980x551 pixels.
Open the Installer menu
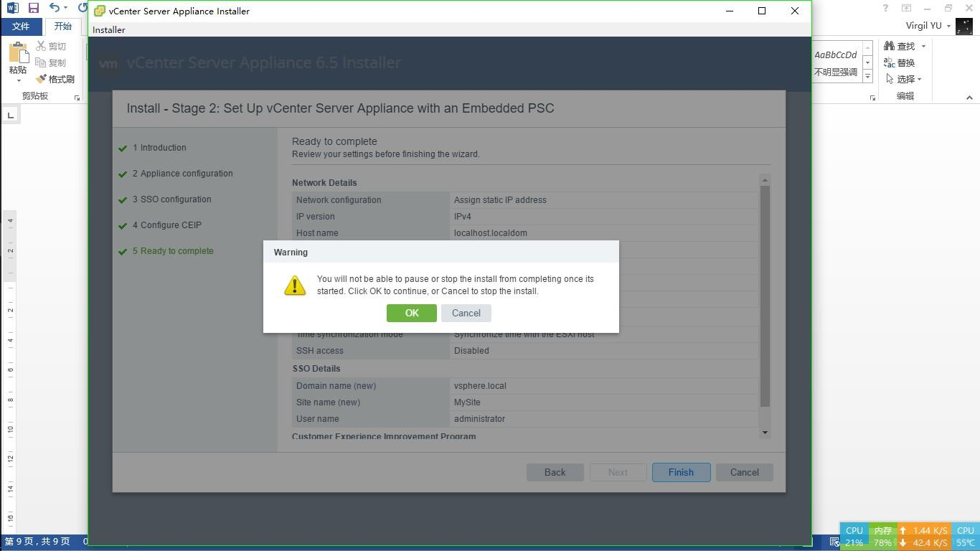109,29
